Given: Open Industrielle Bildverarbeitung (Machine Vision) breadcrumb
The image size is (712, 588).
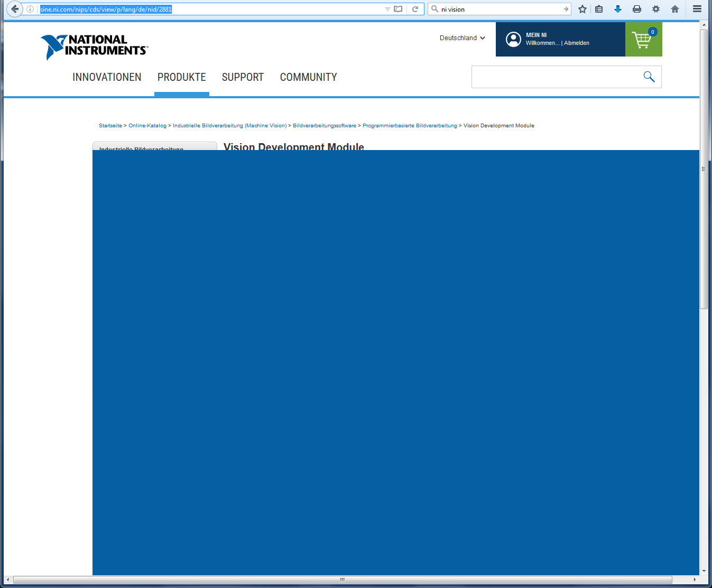Looking at the screenshot, I should [x=230, y=126].
